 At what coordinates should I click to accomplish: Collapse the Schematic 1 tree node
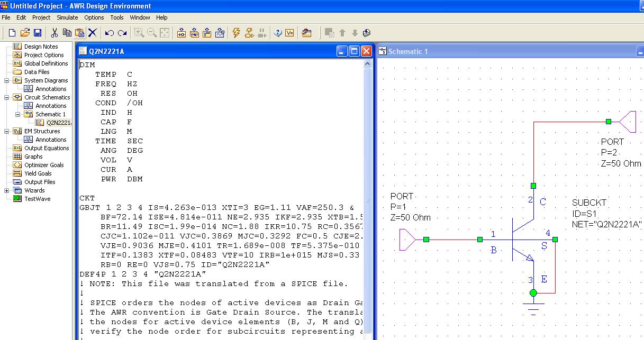[17, 114]
